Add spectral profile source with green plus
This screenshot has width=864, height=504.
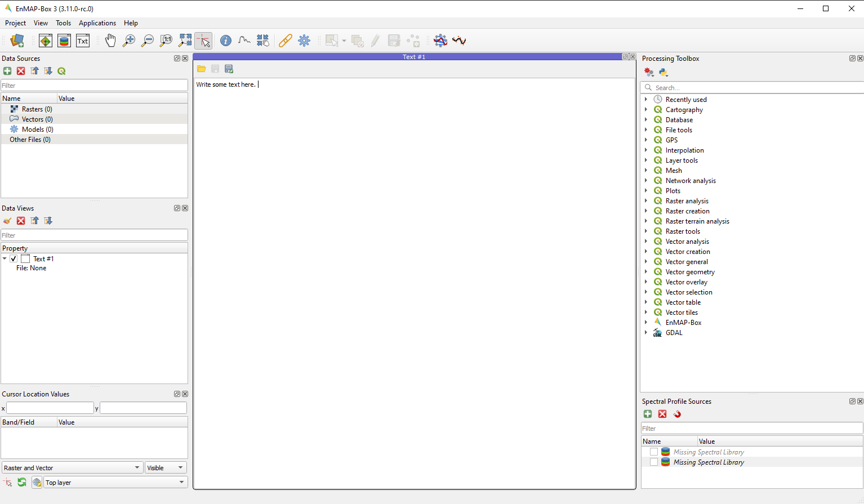[648, 414]
